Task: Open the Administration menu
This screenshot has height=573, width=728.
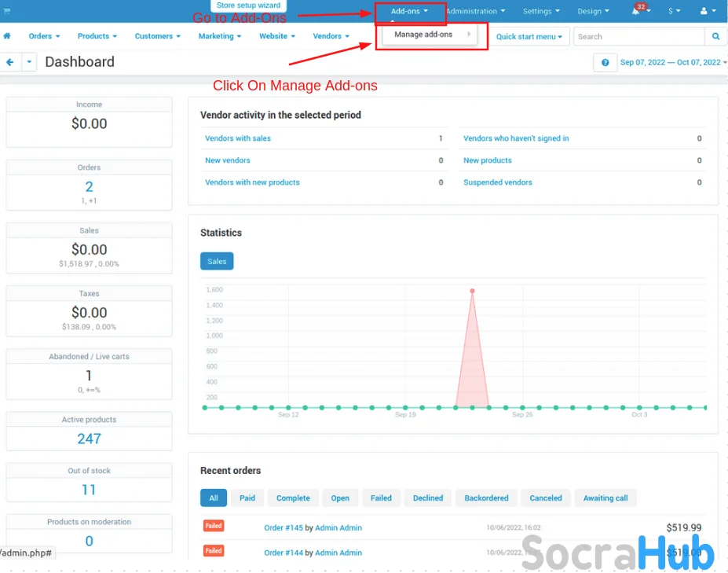Action: 475,11
